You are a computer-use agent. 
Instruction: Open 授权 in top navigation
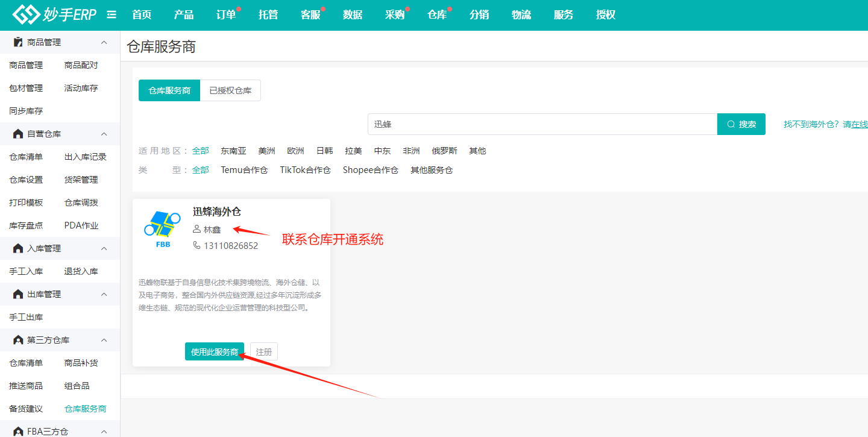(x=606, y=15)
